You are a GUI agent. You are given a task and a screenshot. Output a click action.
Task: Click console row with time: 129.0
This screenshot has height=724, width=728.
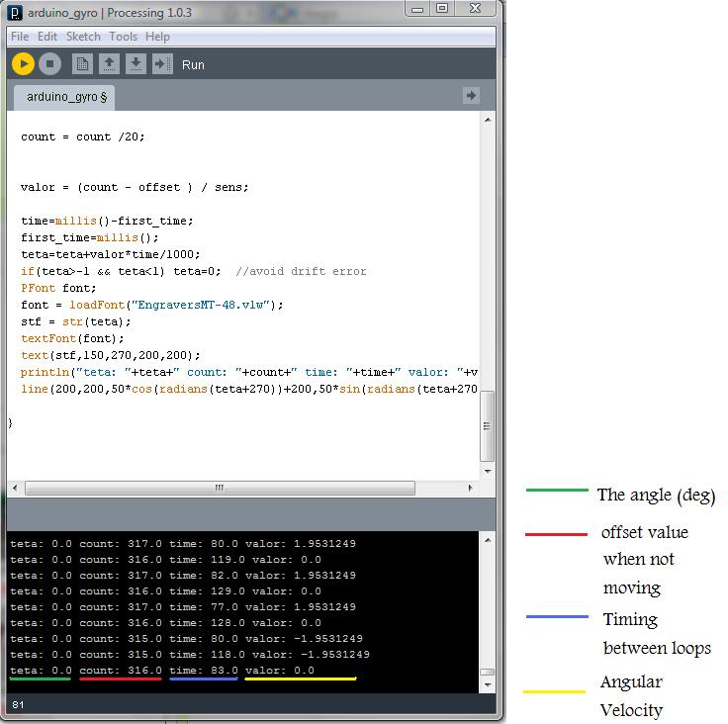(x=166, y=591)
